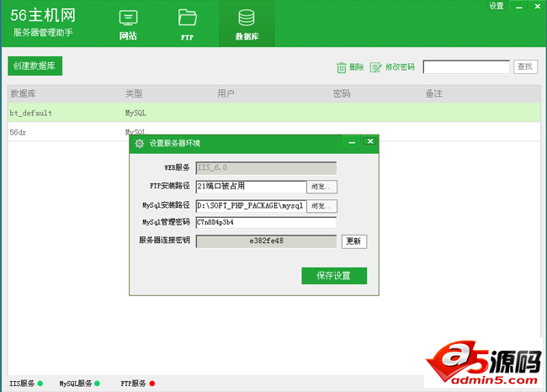
Task: Click the 服务器连接密钥 key field
Action: [x=266, y=241]
